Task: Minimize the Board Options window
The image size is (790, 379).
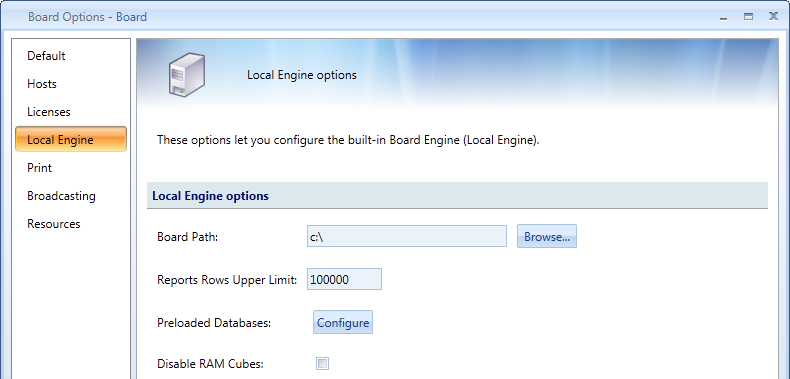Action: 724,18
